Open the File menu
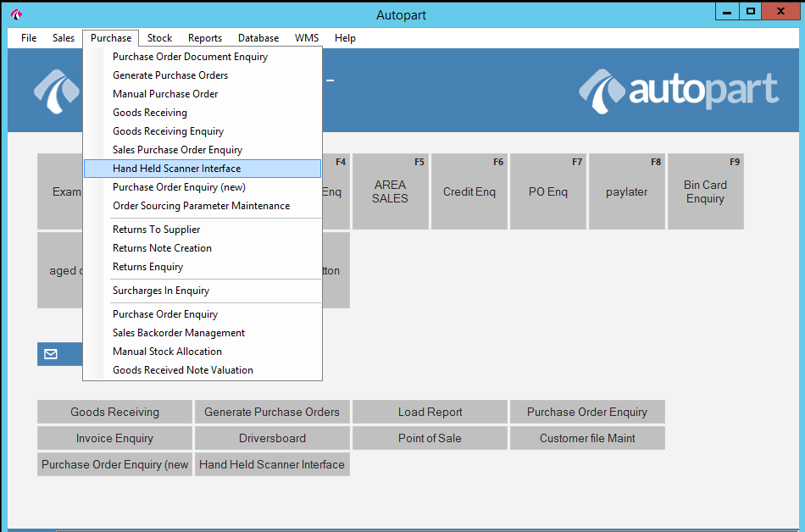Image resolution: width=805 pixels, height=532 pixels. (29, 38)
